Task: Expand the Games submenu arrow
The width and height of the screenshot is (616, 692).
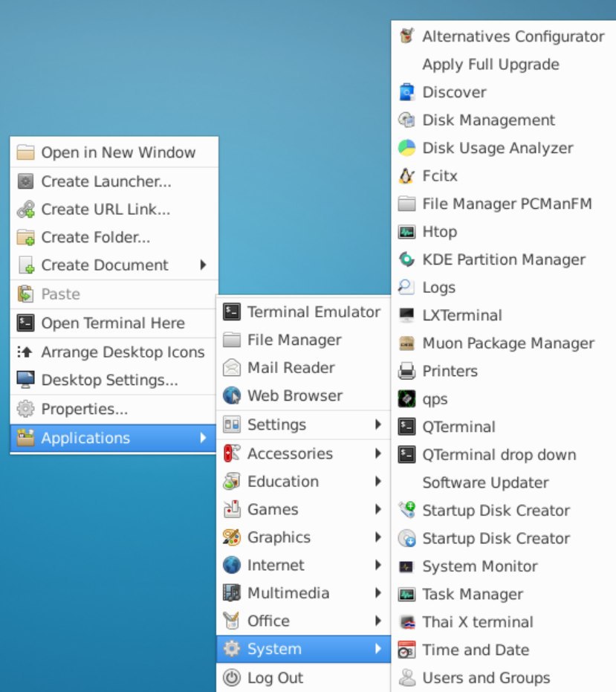Action: point(378,509)
